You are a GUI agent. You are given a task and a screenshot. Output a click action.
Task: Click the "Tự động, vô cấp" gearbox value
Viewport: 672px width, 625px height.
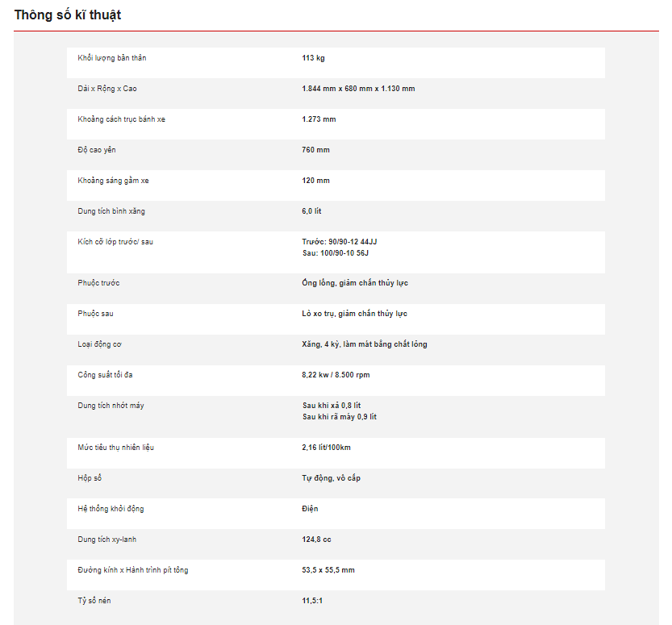point(331,478)
